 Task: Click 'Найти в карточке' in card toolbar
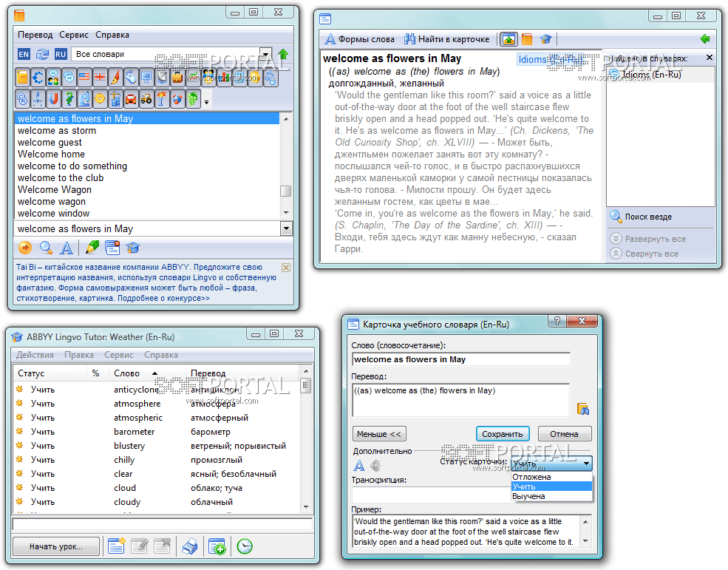tap(446, 39)
